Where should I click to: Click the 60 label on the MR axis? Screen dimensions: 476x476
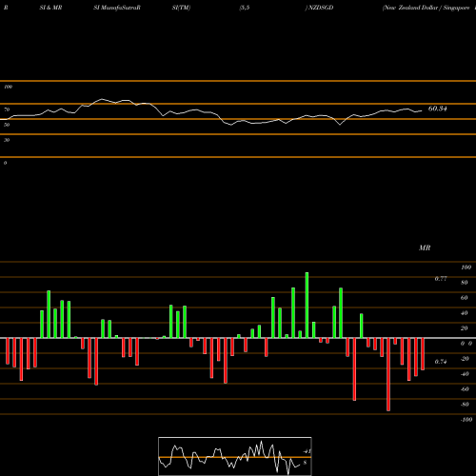465,298
